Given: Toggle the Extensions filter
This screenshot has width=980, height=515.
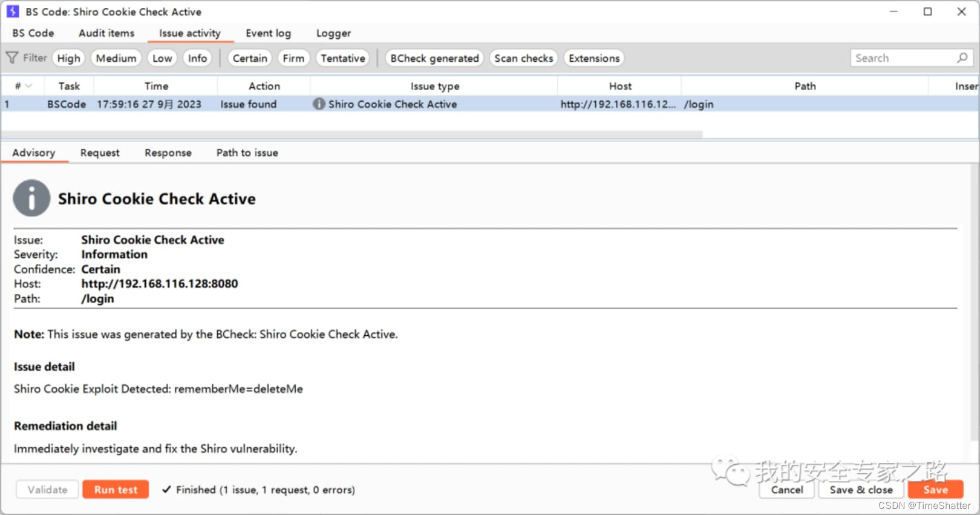Looking at the screenshot, I should click(x=594, y=58).
